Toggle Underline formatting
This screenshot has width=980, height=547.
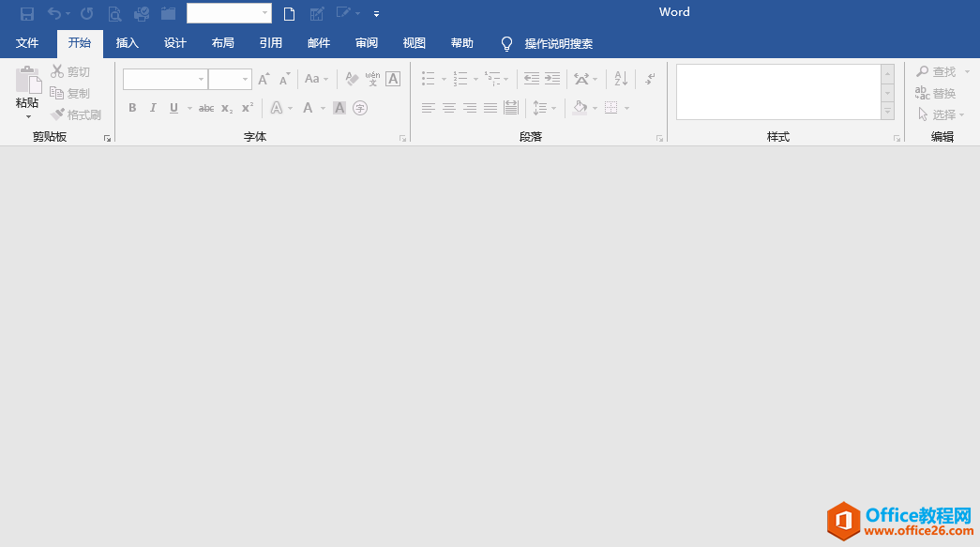point(173,108)
